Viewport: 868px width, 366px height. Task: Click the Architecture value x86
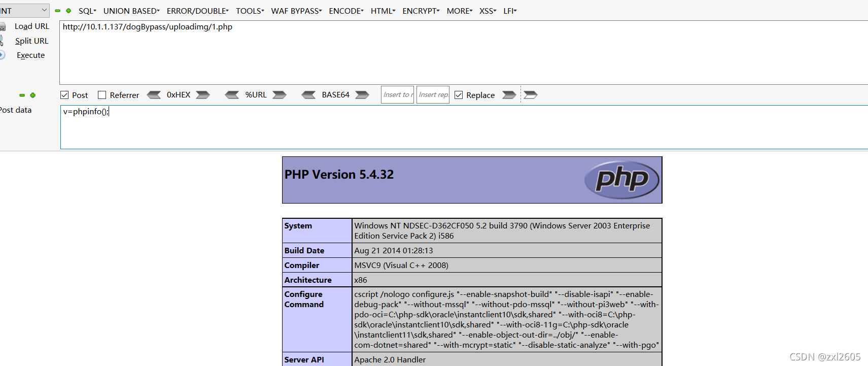(x=361, y=280)
